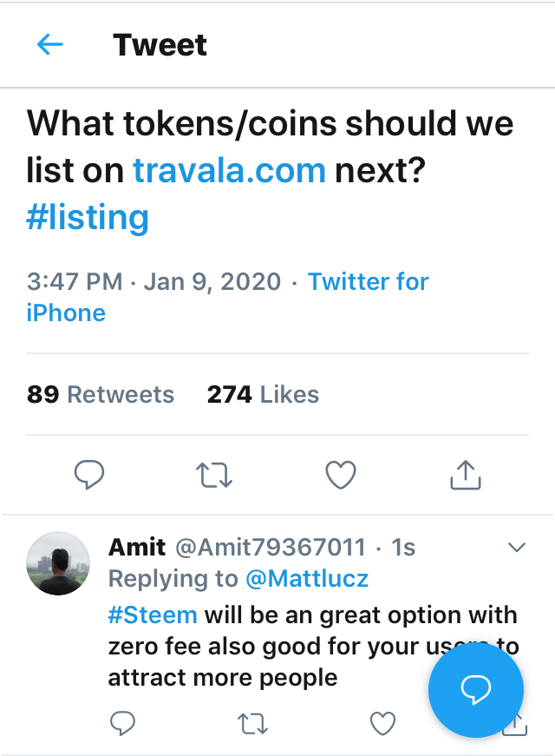Reply to Amit's comment
This screenshot has width=555, height=756.
click(x=122, y=723)
